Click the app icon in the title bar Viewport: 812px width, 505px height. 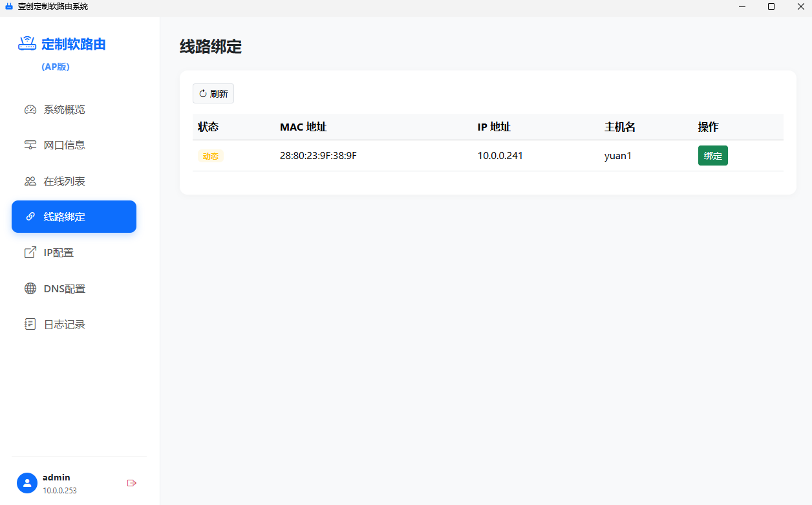[x=9, y=6]
